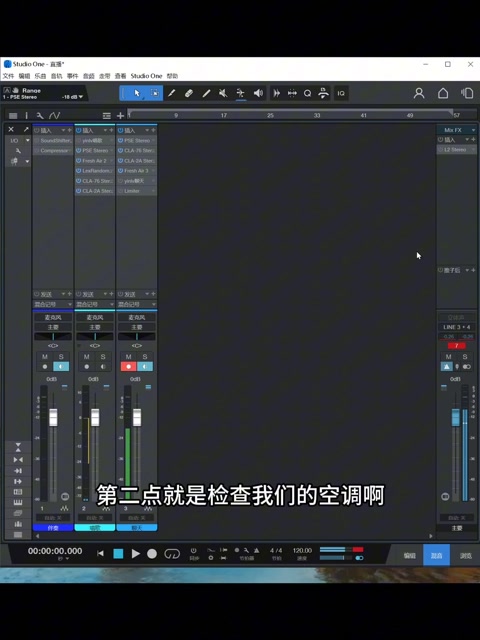Screen dimensions: 480x640
Task: Toggle Autoscroll in toolbar
Action: 276,93
